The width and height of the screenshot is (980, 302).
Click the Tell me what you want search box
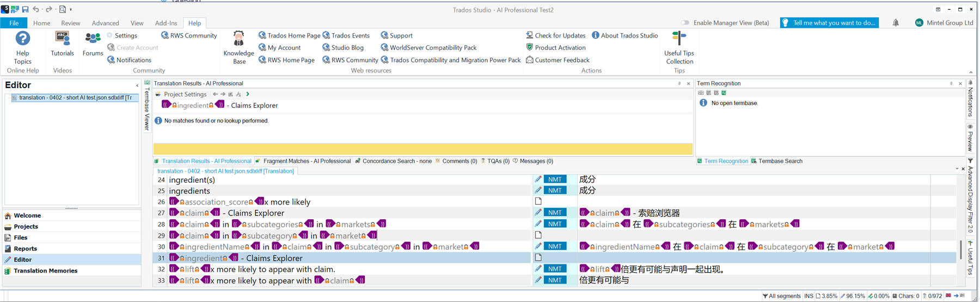point(829,23)
